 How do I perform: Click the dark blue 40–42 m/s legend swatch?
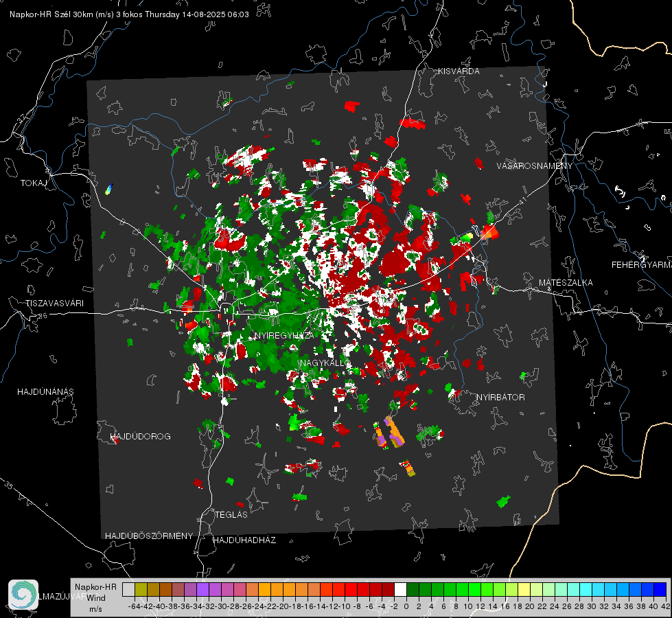pyautogui.click(x=660, y=590)
